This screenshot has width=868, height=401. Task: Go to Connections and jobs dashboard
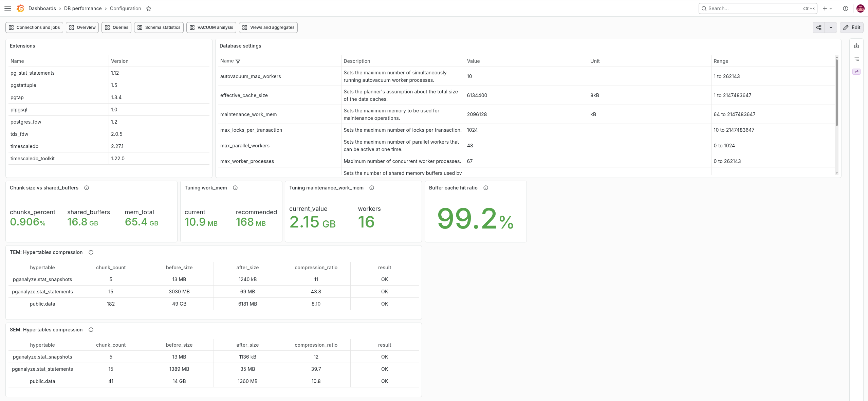click(x=34, y=28)
